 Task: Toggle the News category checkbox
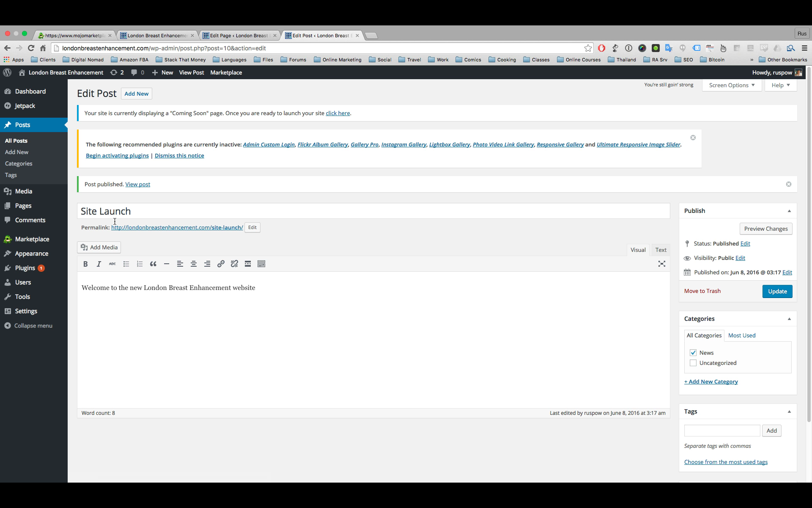coord(693,352)
